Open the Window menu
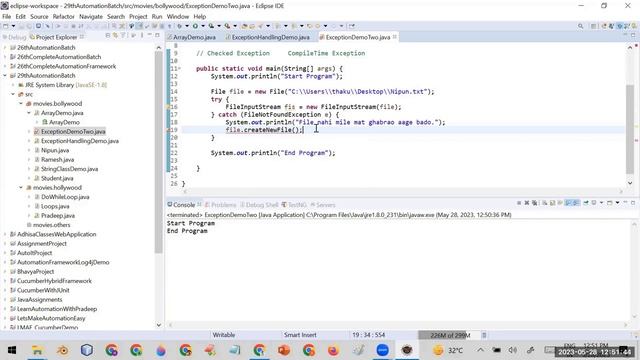This screenshot has height=360, width=640. click(178, 17)
